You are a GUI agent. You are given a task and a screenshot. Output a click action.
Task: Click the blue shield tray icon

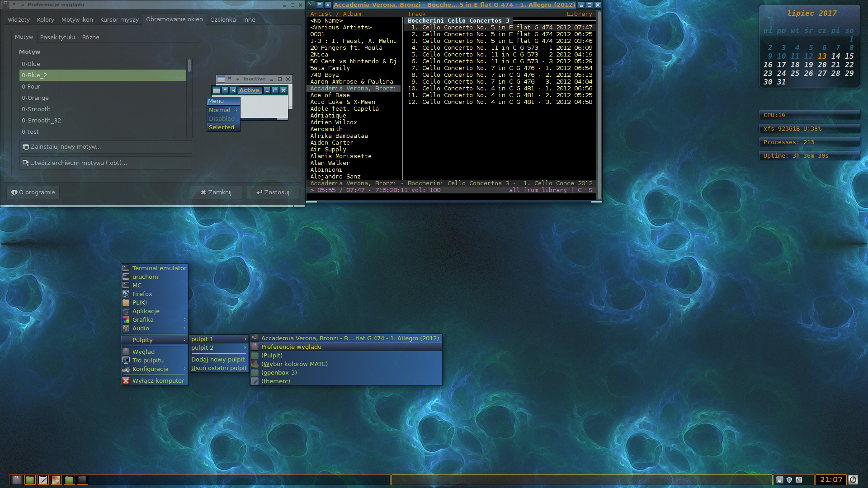pyautogui.click(x=790, y=480)
